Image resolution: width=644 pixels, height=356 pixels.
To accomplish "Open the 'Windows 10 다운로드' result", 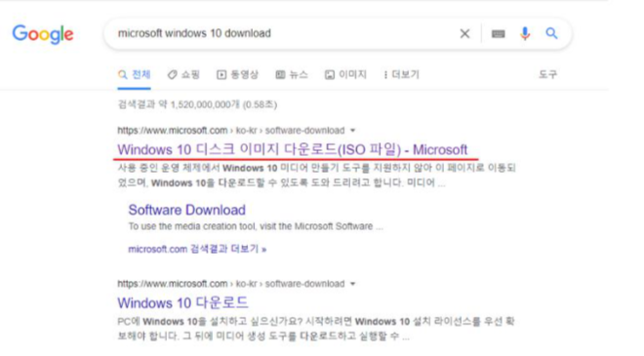I will [182, 303].
